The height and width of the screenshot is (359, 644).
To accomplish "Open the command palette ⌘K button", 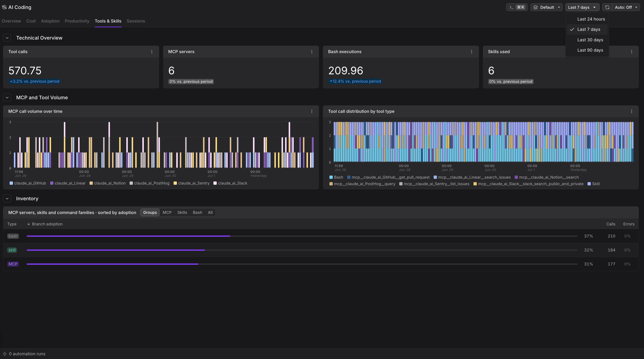I will [x=517, y=7].
